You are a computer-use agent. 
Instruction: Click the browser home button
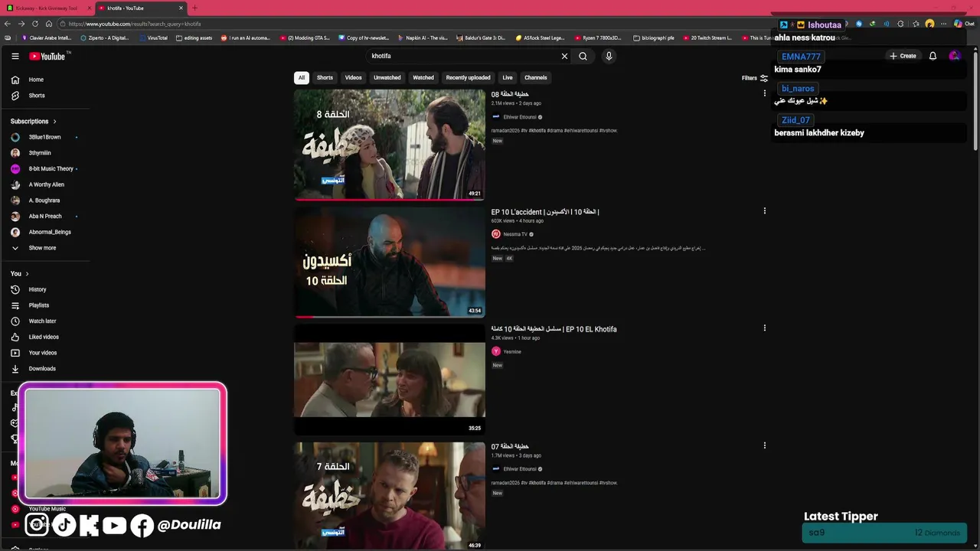point(49,24)
